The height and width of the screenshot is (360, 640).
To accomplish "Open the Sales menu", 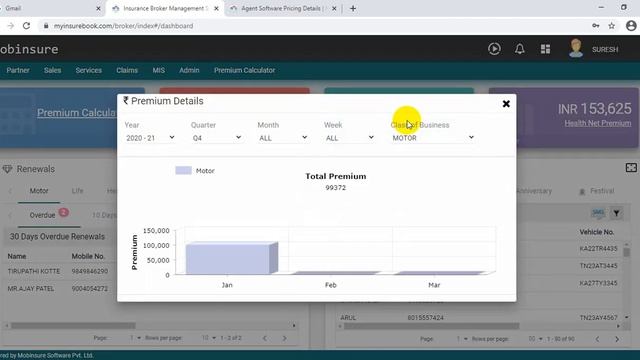I will [x=52, y=70].
